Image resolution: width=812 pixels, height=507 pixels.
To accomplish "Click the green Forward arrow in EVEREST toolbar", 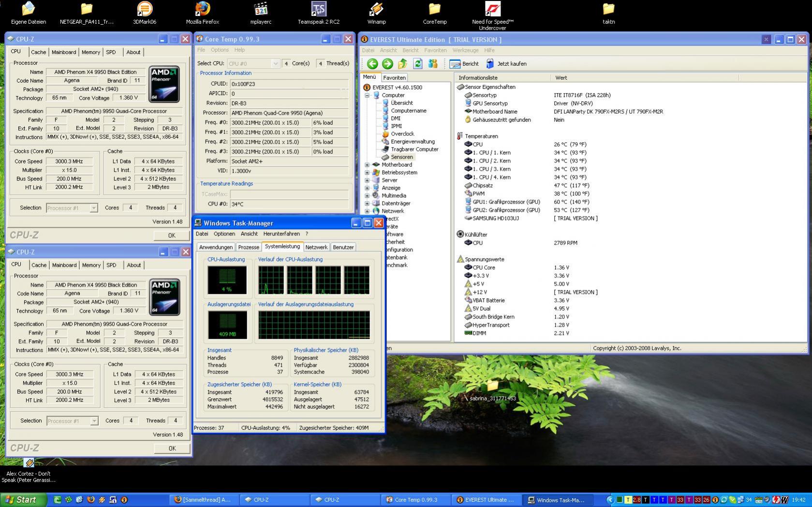I will click(x=387, y=64).
